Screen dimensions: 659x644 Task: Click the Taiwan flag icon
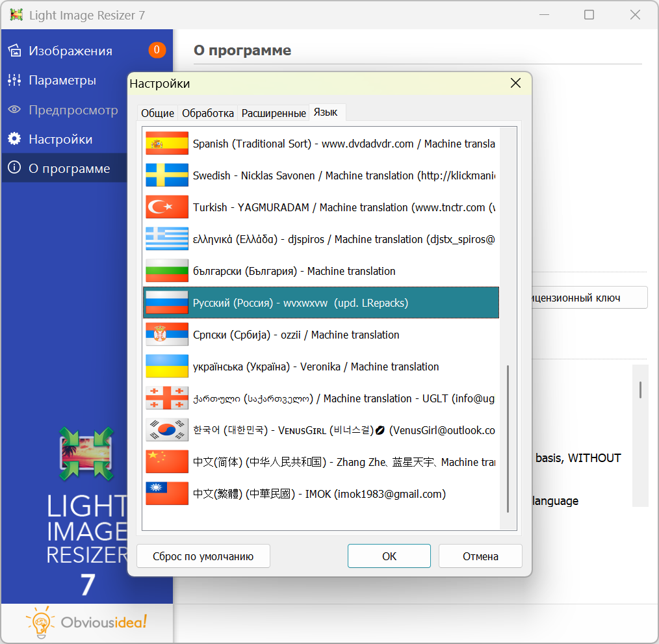click(167, 493)
